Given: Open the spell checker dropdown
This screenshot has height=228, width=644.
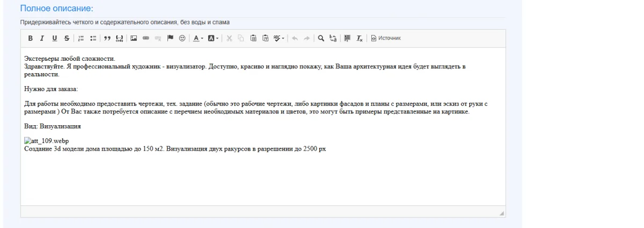Looking at the screenshot, I should coord(279,38).
